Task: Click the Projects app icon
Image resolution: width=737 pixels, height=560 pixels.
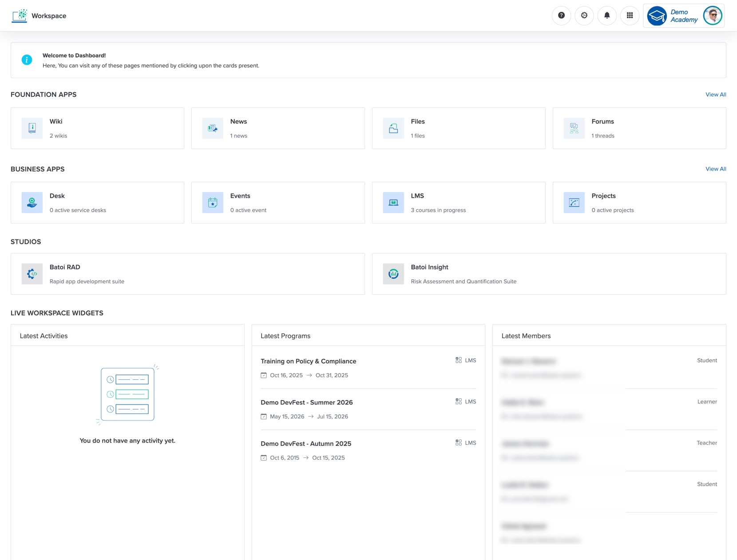Action: 573,203
